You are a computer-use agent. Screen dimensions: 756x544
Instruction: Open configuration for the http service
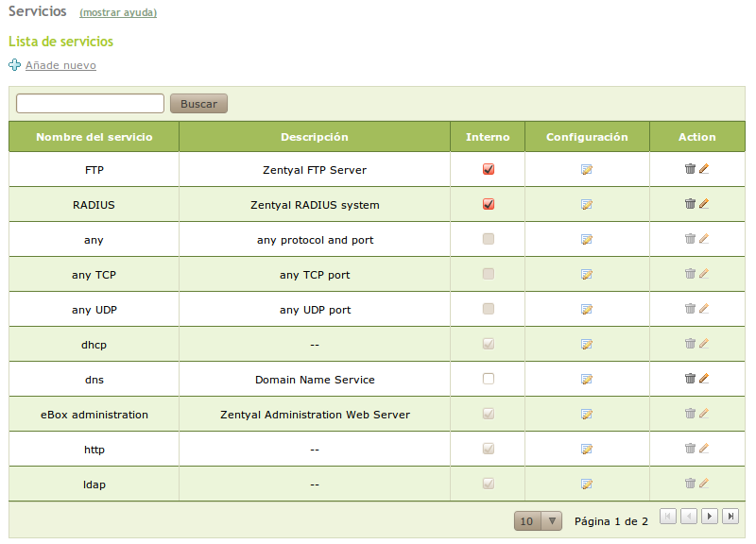[x=587, y=449]
